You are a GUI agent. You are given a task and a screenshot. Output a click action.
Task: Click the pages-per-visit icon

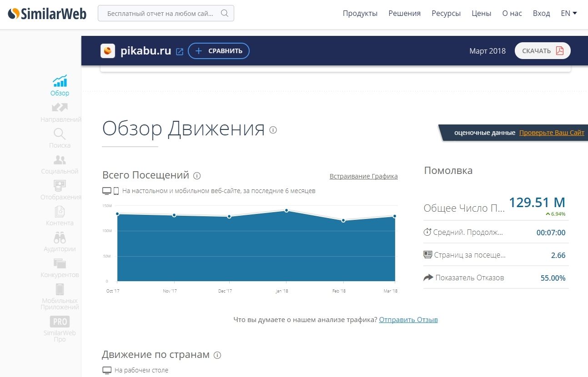click(x=427, y=254)
